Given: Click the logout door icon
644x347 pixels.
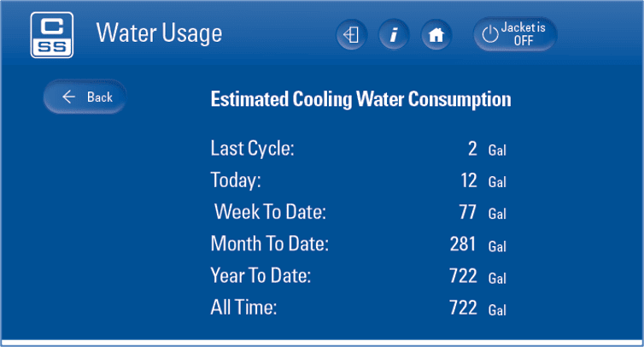Looking at the screenshot, I should pos(351,34).
